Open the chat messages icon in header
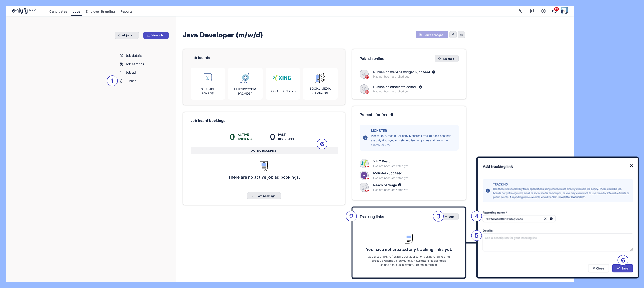Viewport: 644px width, 288px height. tap(521, 11)
